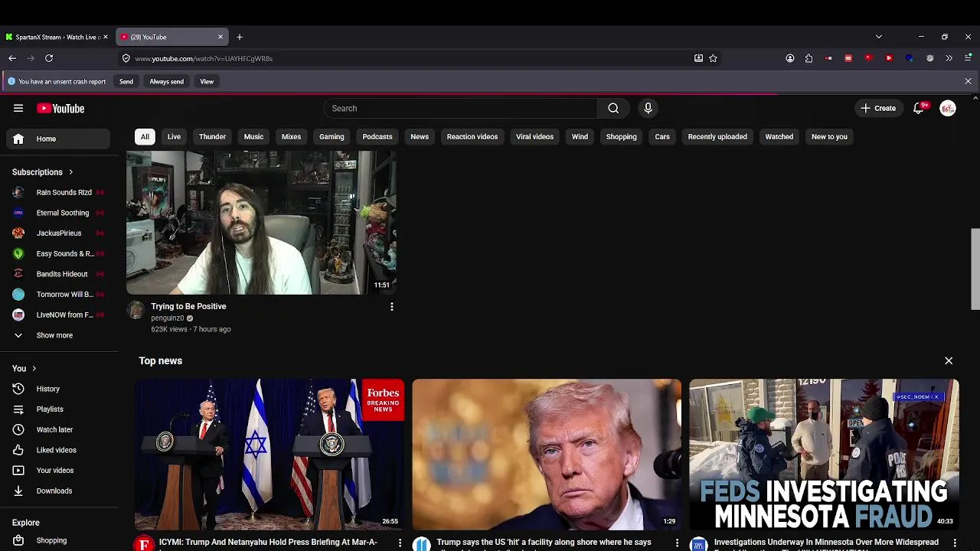Open Downloads in the sidebar

tap(60, 491)
